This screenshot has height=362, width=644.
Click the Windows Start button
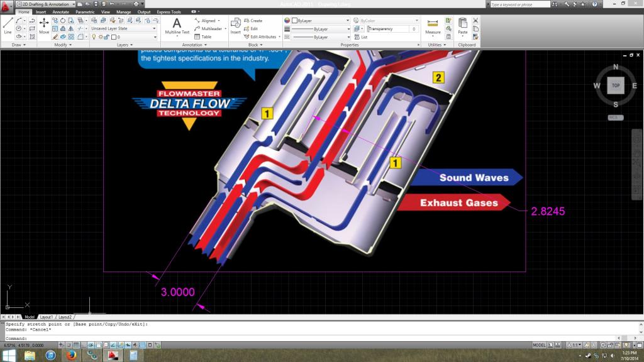point(9,355)
